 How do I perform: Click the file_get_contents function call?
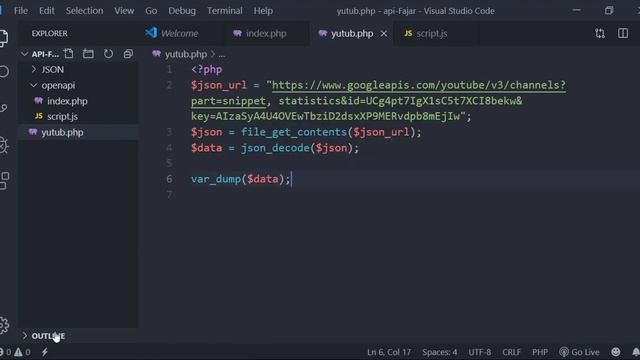coord(293,132)
